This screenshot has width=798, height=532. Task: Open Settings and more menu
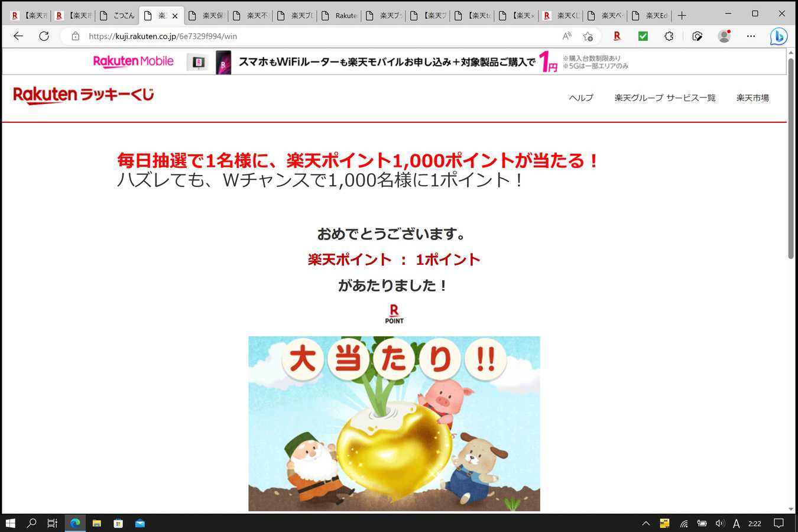pos(751,36)
